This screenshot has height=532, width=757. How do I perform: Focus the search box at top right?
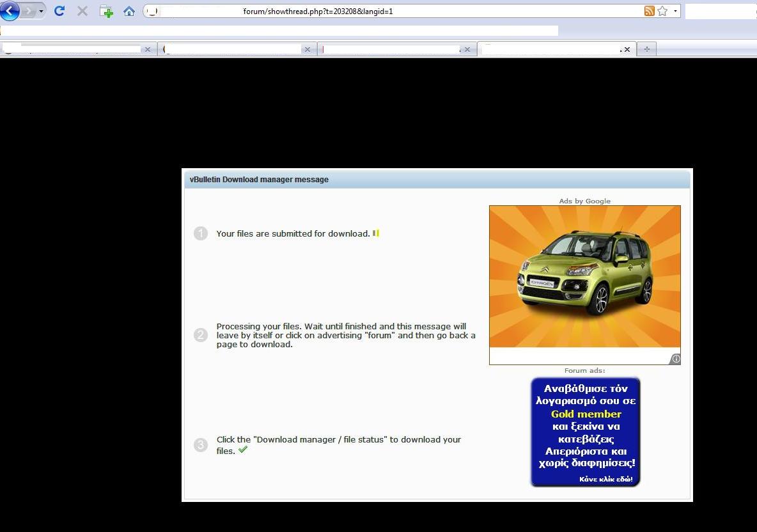click(721, 11)
